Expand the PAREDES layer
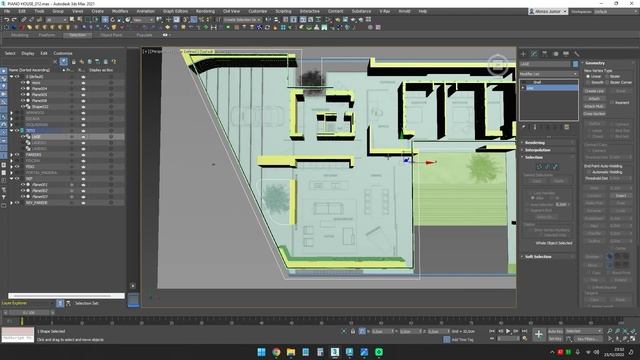The height and width of the screenshot is (360, 640). tap(11, 155)
